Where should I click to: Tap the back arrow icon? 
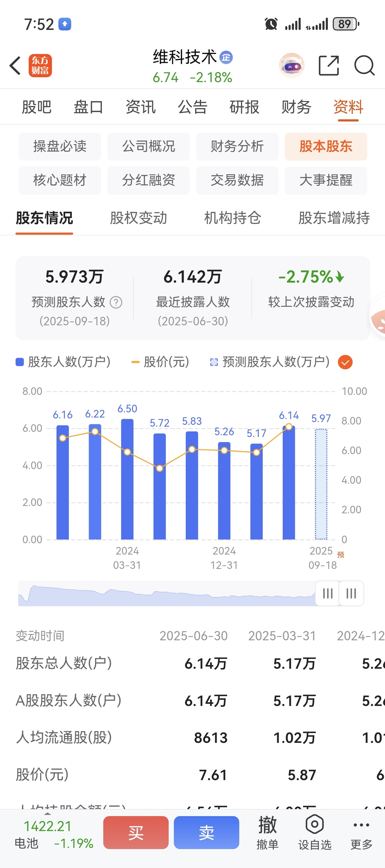coord(15,65)
